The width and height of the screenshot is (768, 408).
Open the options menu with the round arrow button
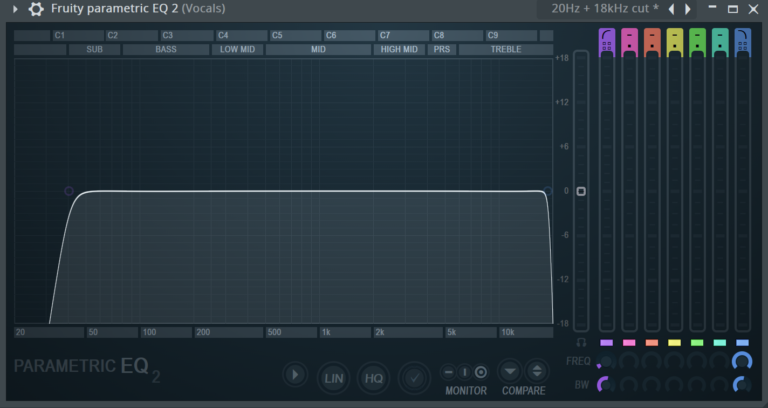coord(295,375)
